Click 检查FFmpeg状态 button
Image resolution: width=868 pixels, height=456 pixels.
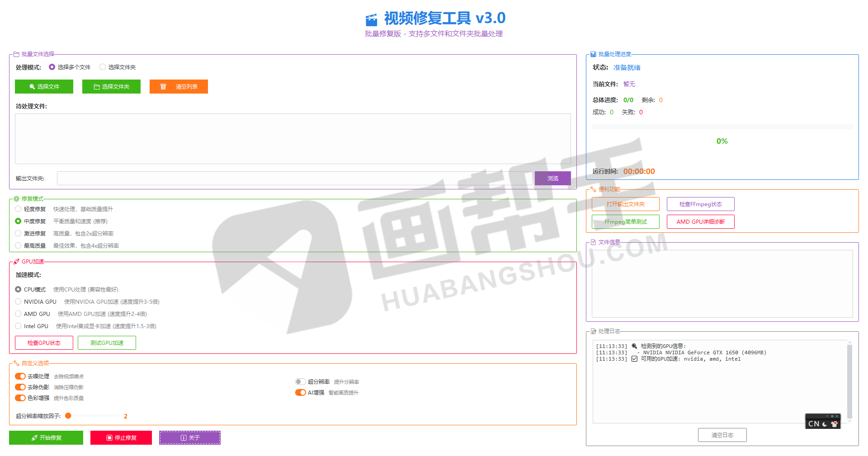click(x=700, y=204)
